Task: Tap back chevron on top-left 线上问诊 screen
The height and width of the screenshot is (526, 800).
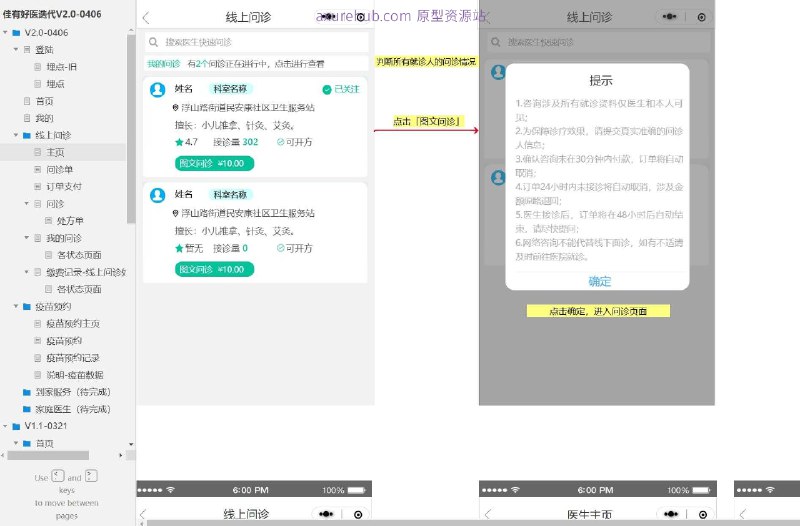Action: coord(146,18)
